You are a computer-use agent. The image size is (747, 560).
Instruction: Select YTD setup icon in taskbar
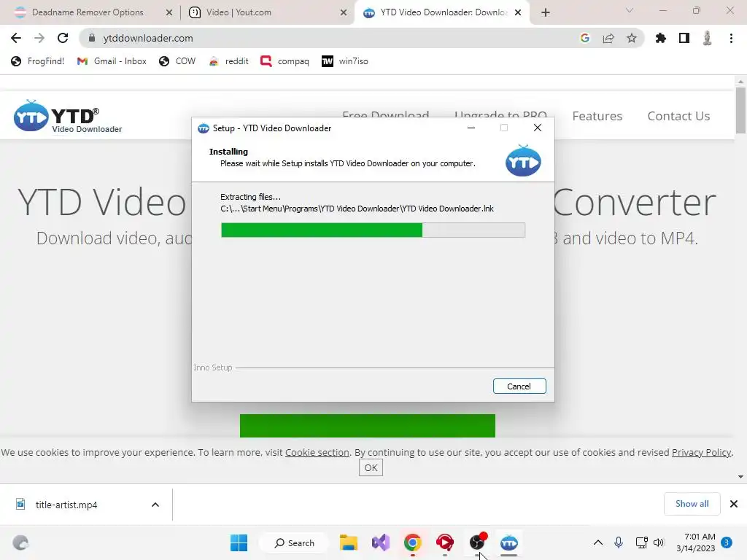click(x=508, y=542)
